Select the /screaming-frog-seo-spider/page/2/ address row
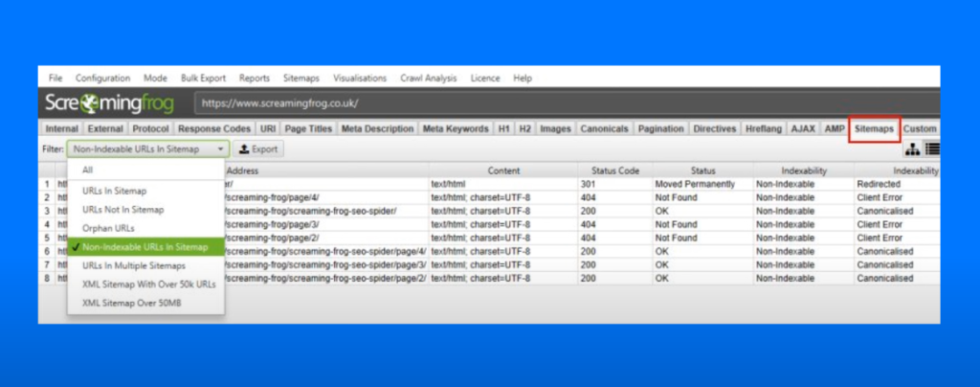The image size is (980, 387). pos(327,278)
